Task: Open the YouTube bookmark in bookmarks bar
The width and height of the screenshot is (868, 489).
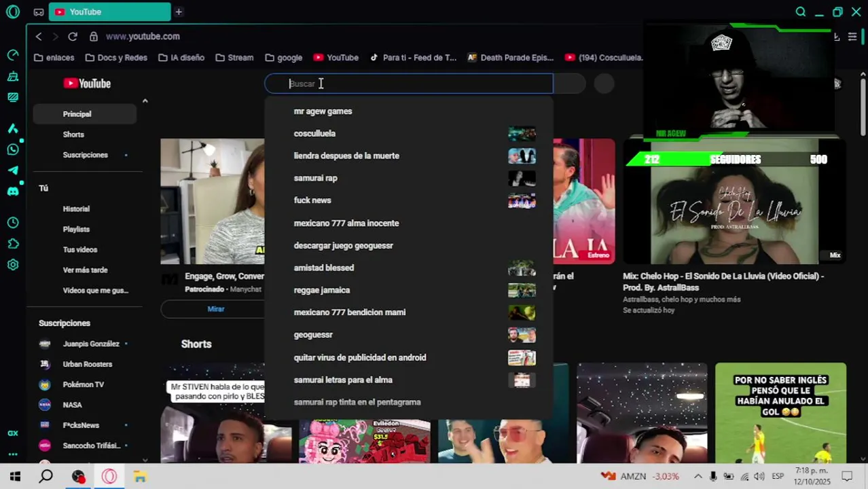Action: click(336, 58)
